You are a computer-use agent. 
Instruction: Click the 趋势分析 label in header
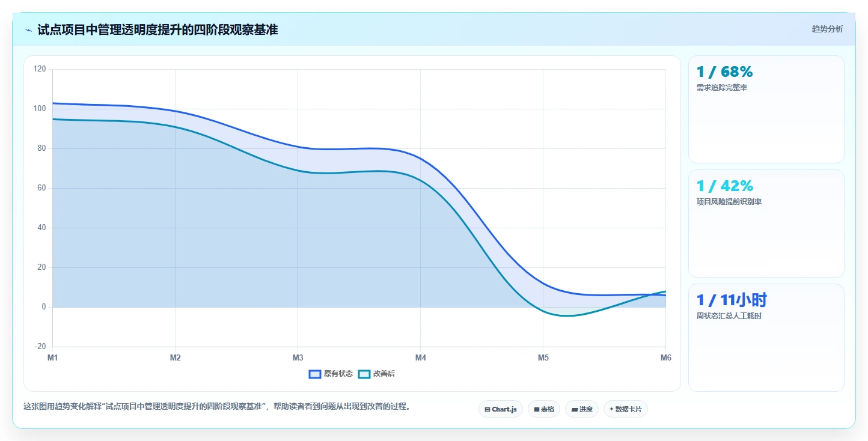point(827,29)
